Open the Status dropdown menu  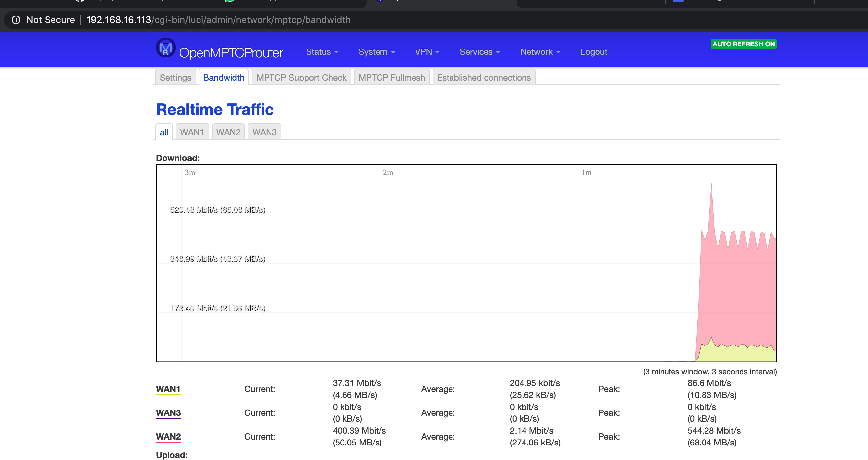(x=322, y=52)
